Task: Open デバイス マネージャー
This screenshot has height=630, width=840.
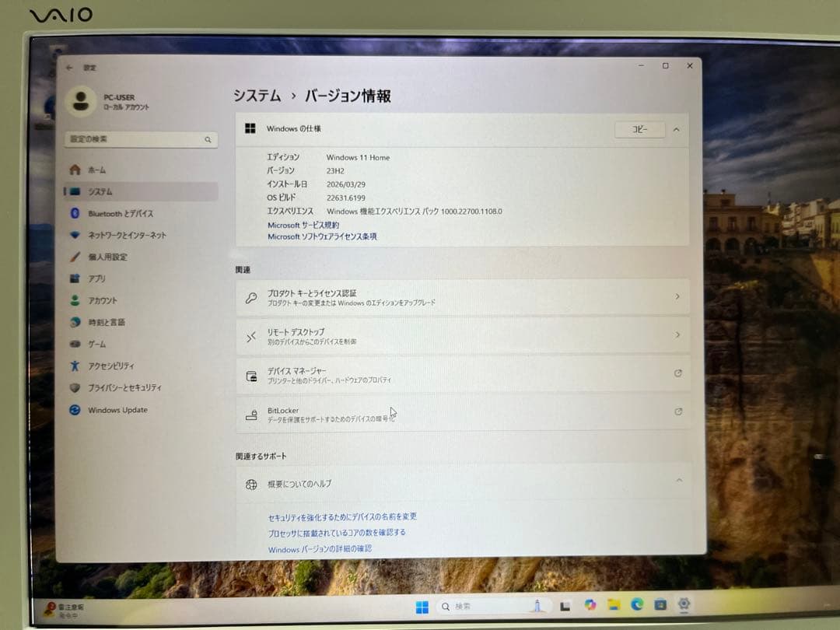Action: [x=462, y=374]
